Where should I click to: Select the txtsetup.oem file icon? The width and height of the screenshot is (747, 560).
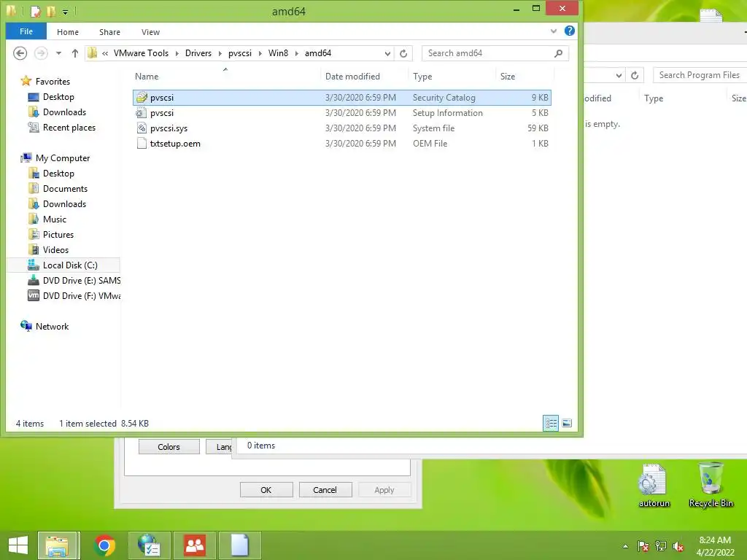click(x=142, y=144)
